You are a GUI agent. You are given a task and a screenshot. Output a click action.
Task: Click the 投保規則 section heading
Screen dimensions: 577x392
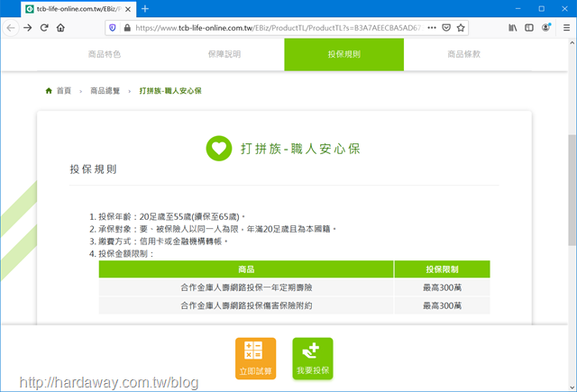click(x=94, y=169)
